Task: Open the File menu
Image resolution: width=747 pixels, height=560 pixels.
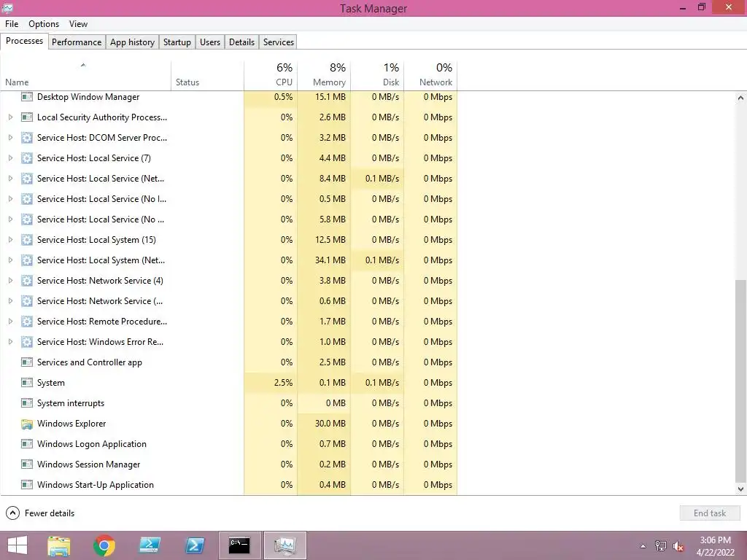Action: click(x=12, y=24)
